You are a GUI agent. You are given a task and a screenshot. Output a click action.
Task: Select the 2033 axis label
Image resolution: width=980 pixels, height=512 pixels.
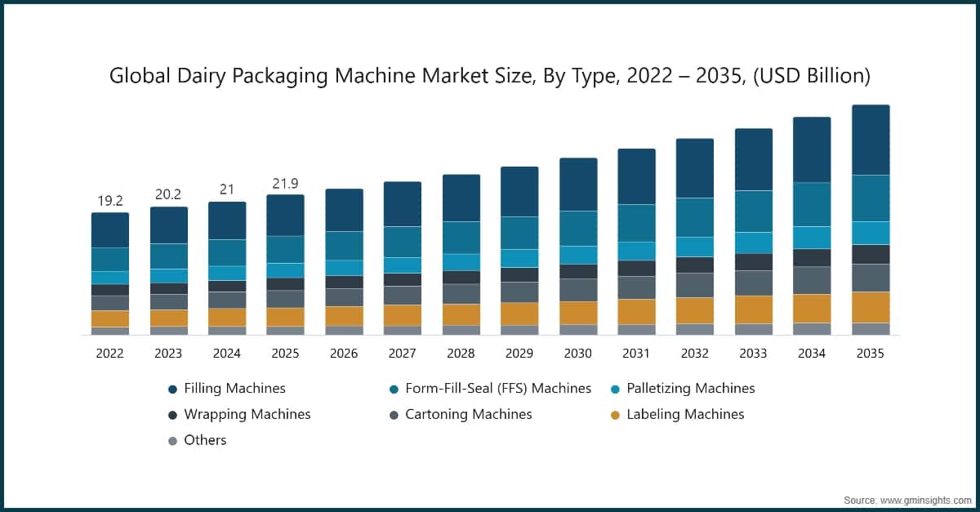[753, 354]
